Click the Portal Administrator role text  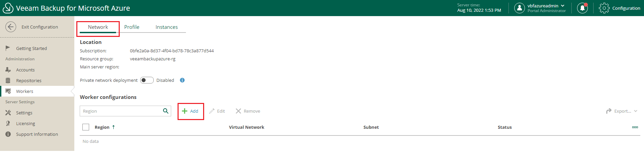point(547,11)
